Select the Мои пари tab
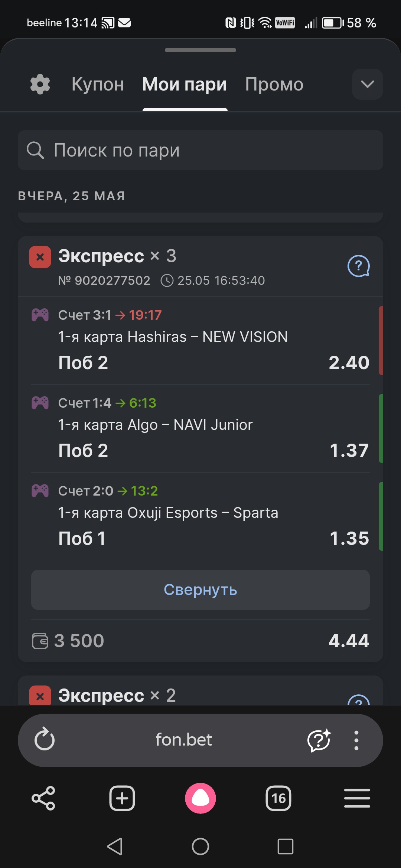401x868 pixels. click(185, 84)
